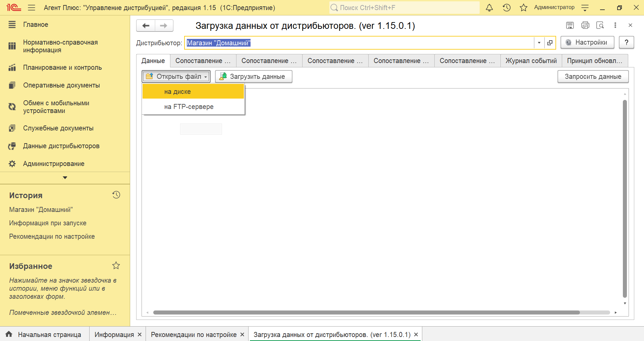The image size is (644, 341).
Task: Click the Администратор user name
Action: coord(554,7)
